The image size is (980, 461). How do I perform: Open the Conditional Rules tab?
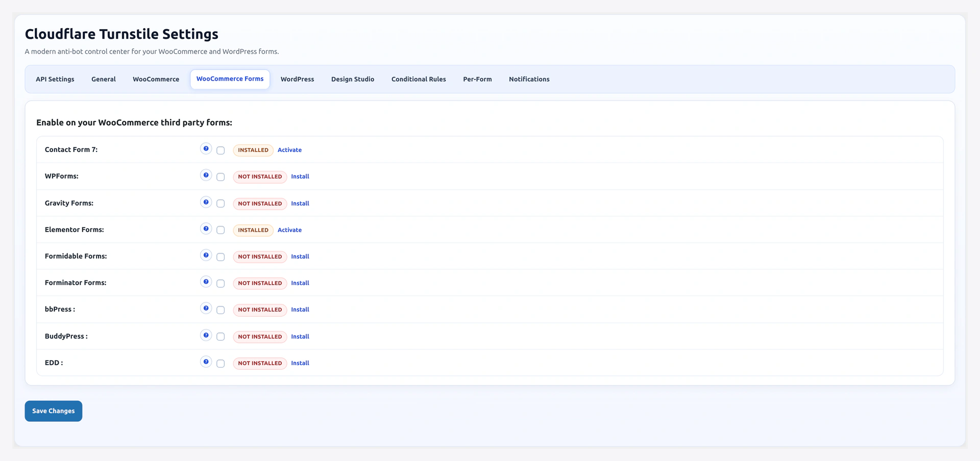coord(419,79)
